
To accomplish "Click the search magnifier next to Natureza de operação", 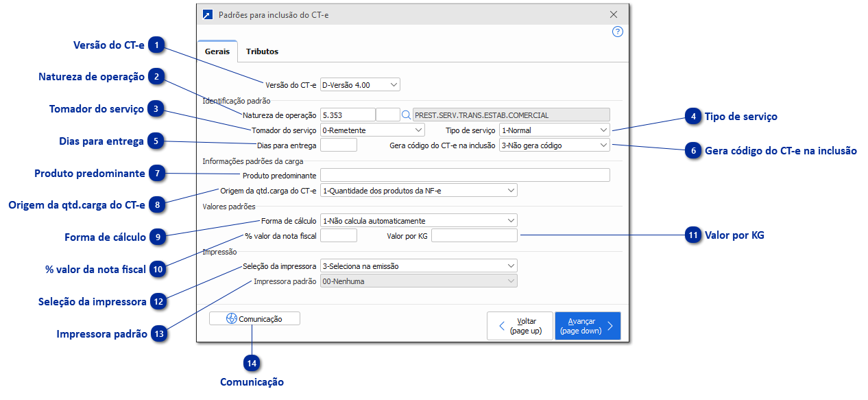I will tap(406, 115).
